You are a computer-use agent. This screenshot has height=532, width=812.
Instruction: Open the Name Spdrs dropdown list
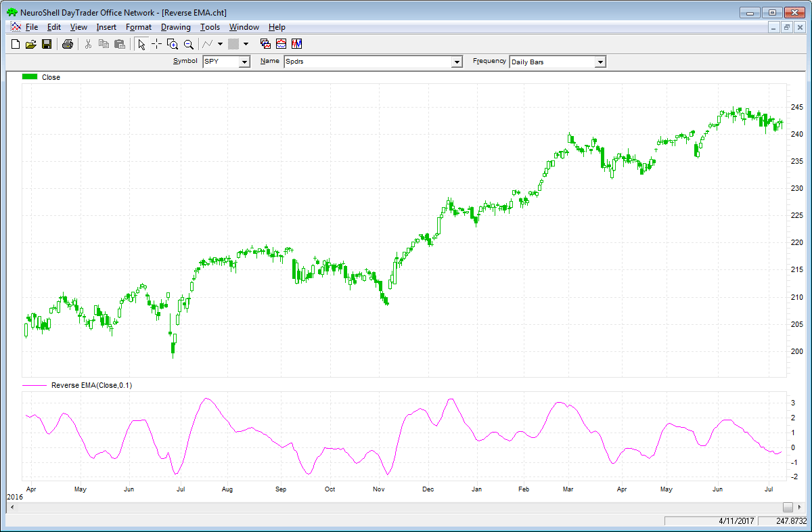[455, 62]
